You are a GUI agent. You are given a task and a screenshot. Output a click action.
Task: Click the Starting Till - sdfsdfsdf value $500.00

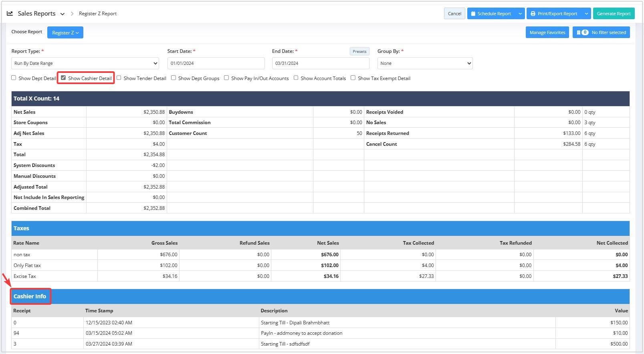619,344
